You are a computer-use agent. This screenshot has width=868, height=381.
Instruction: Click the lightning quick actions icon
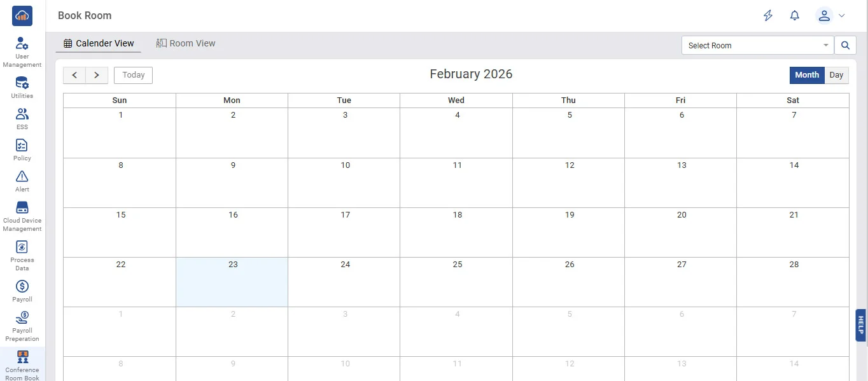click(768, 16)
